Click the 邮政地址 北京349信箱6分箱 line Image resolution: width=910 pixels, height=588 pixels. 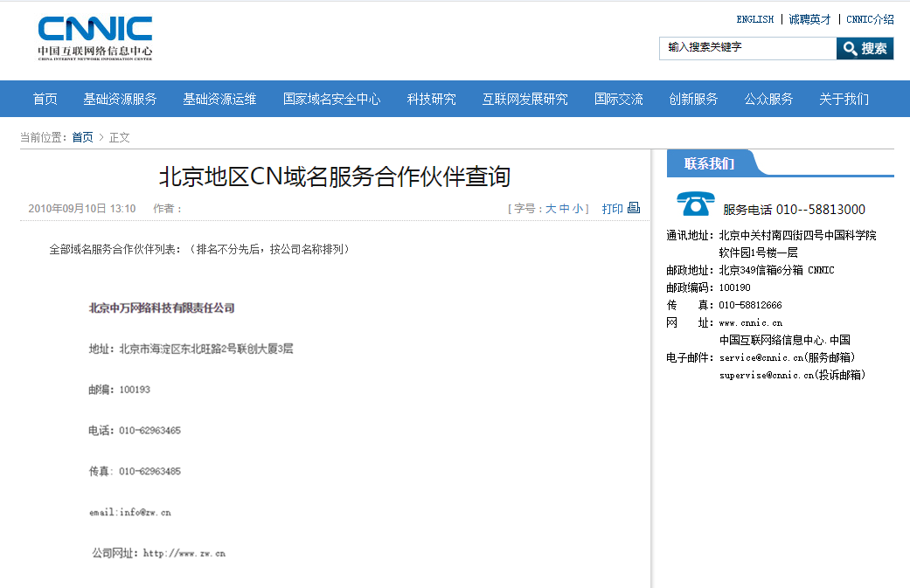pos(750,270)
